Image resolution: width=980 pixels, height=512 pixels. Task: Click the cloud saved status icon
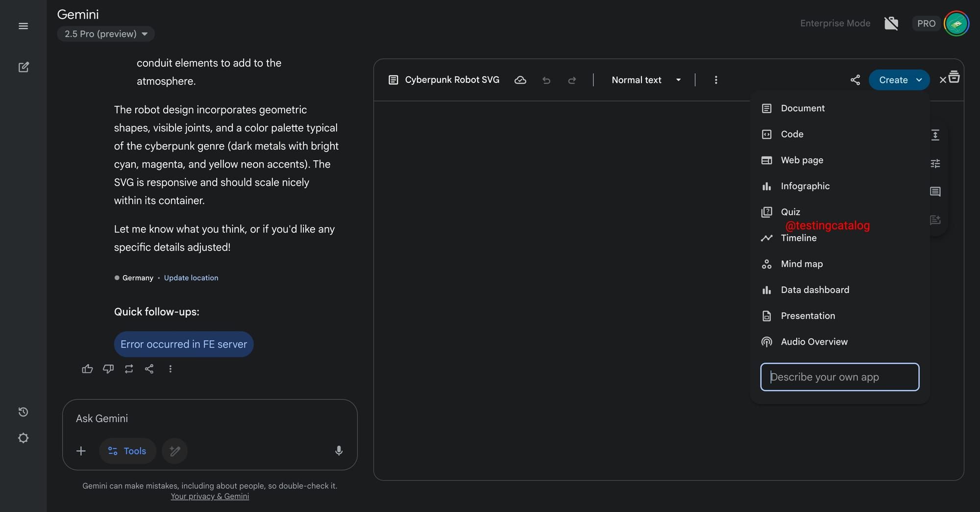tap(520, 80)
